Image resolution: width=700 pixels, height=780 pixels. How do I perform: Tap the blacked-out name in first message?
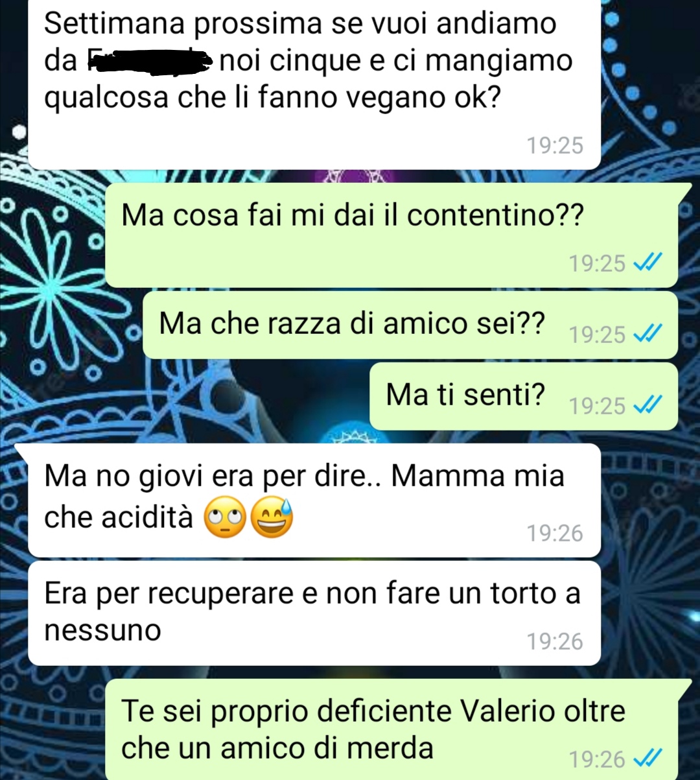(x=149, y=61)
